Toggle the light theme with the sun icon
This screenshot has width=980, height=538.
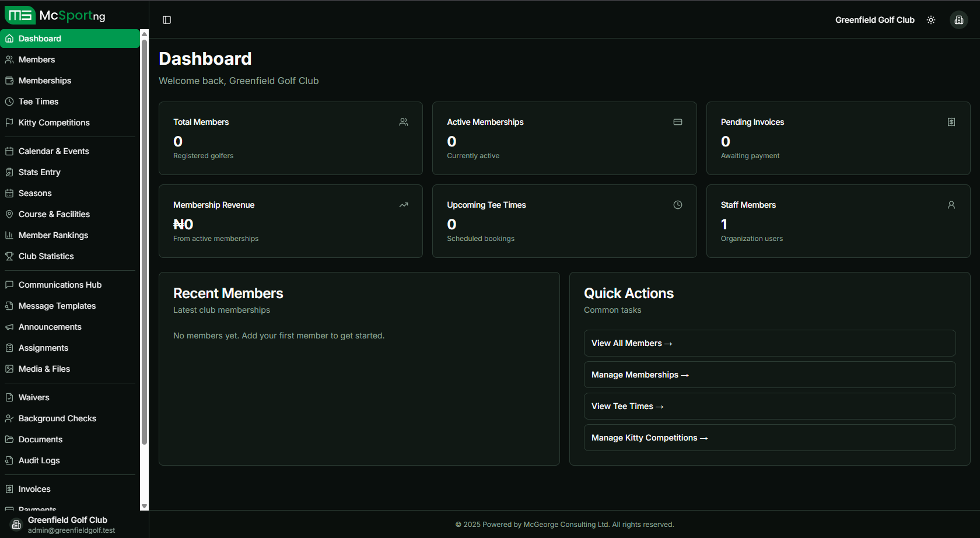[x=931, y=19]
